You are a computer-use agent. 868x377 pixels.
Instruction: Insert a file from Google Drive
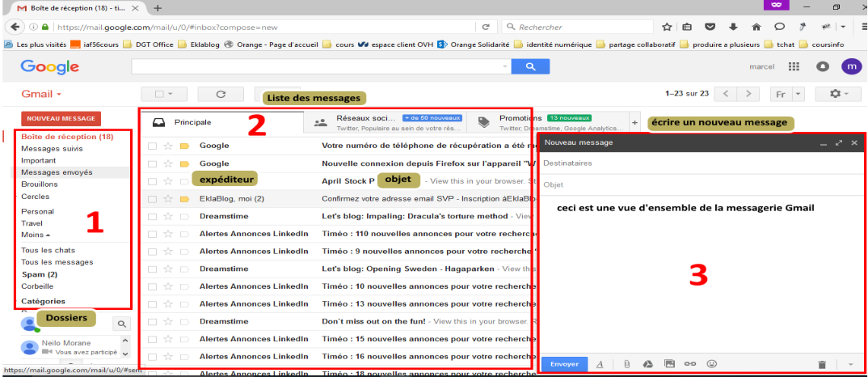(647, 364)
